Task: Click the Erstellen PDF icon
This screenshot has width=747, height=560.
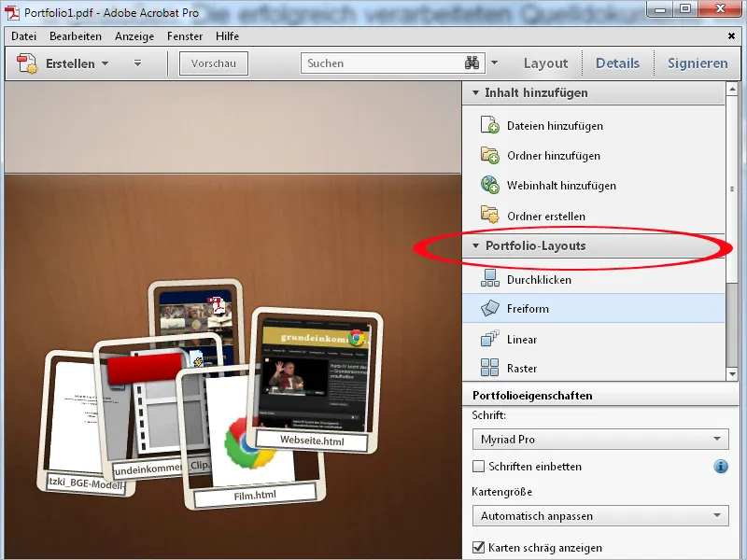Action: coord(27,63)
